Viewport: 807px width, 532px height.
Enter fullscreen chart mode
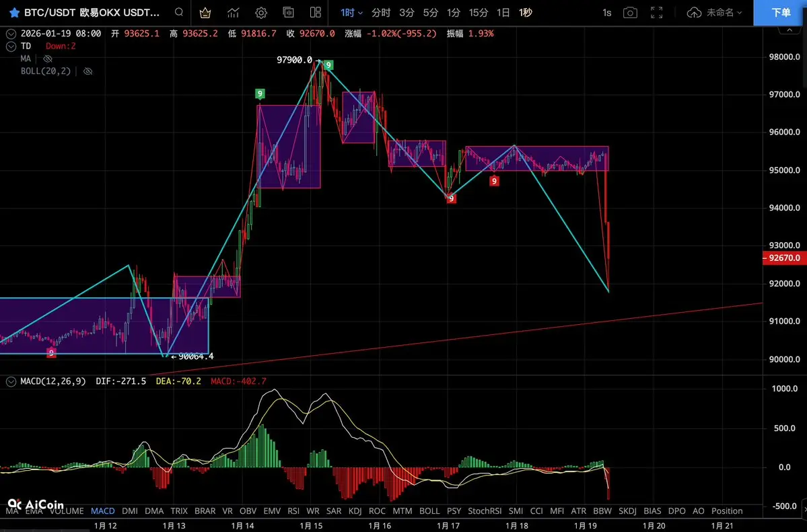pos(657,12)
